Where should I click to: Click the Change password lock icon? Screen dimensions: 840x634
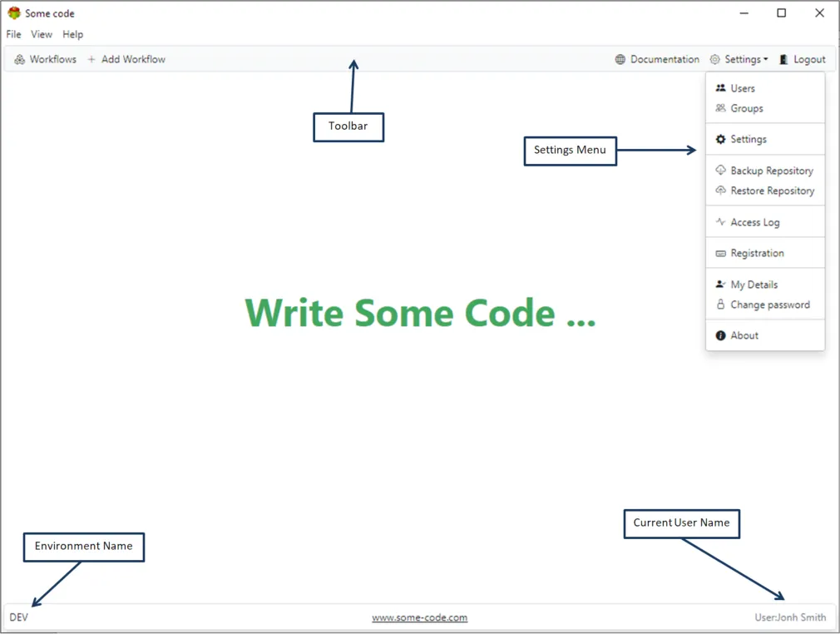click(x=720, y=305)
